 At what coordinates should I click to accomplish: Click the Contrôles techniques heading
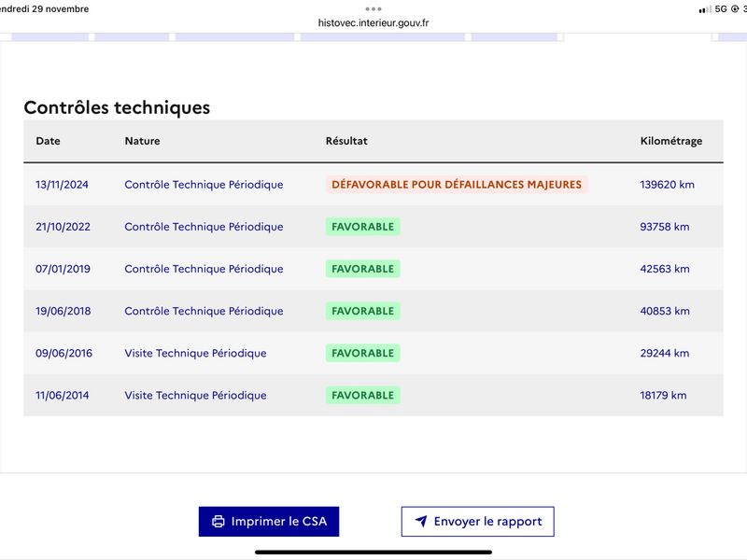click(x=117, y=107)
